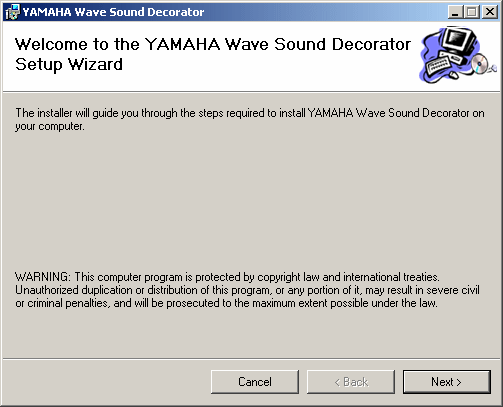Click the monitor in the banner illustration

(459, 40)
